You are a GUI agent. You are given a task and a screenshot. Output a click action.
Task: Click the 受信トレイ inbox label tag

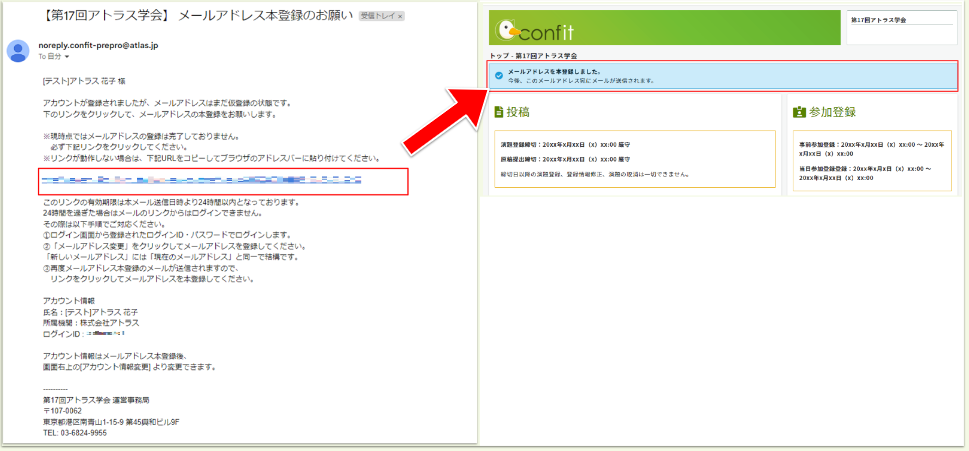tap(383, 17)
